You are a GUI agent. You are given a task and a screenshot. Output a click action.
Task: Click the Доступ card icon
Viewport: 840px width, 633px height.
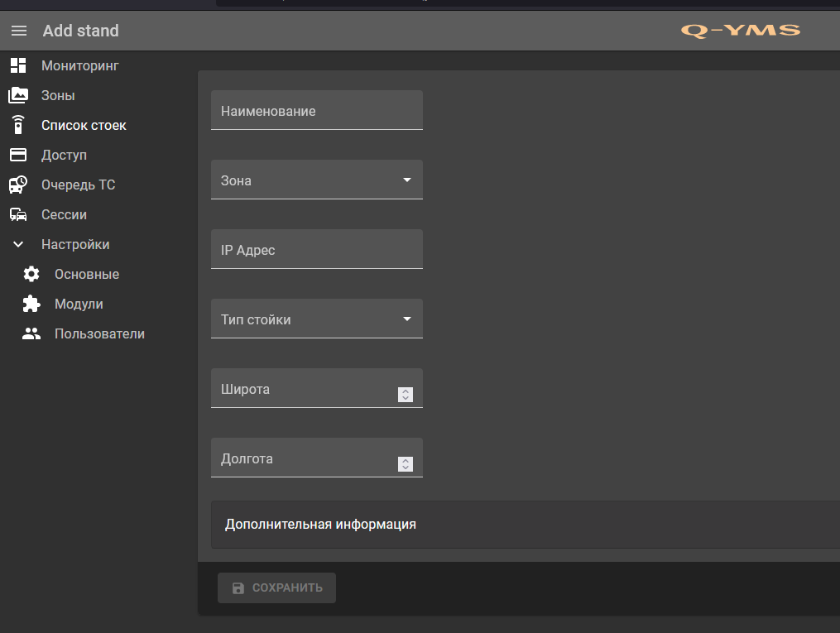click(x=18, y=155)
